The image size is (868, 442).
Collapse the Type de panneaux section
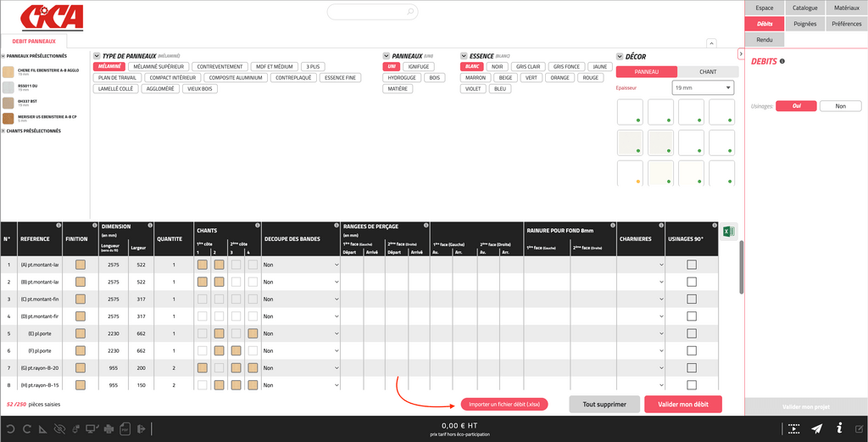97,55
